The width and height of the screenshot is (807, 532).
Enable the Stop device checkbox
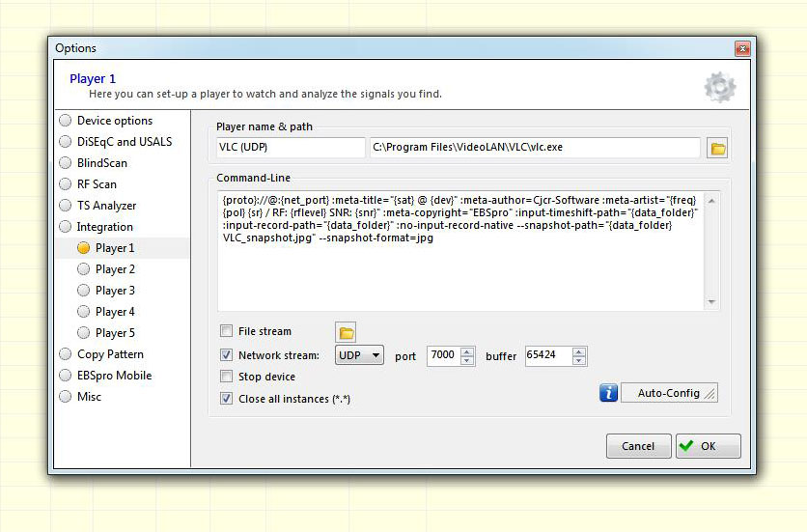[x=226, y=376]
